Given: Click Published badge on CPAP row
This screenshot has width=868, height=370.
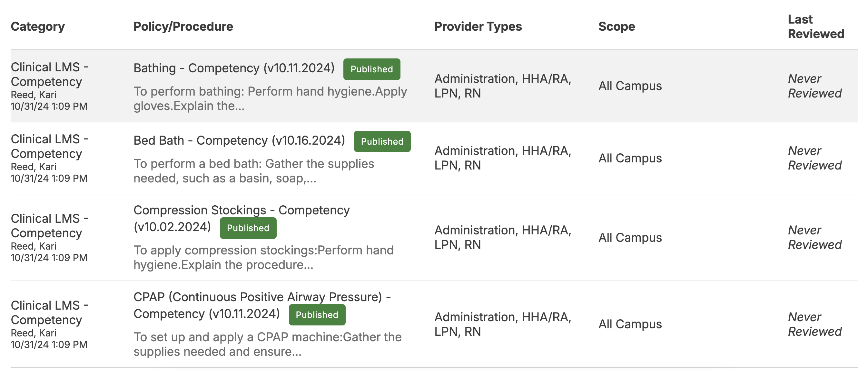Looking at the screenshot, I should pos(317,315).
